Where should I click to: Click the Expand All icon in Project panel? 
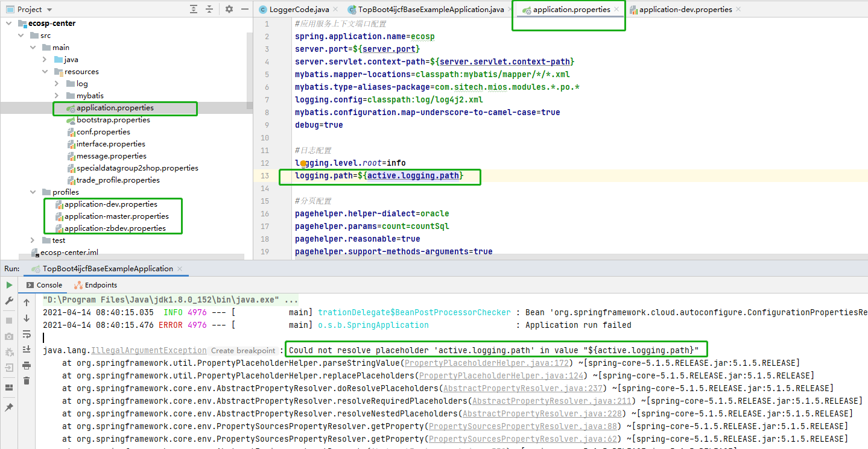[x=193, y=9]
